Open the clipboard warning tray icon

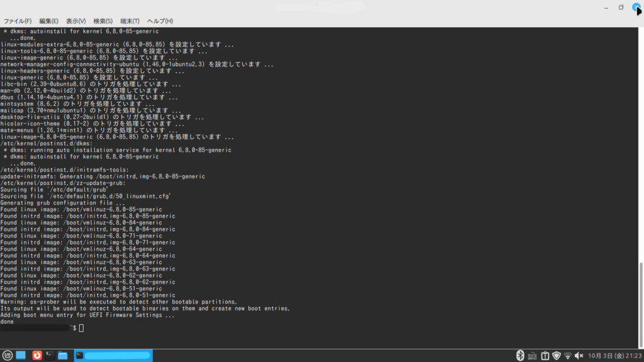545,356
